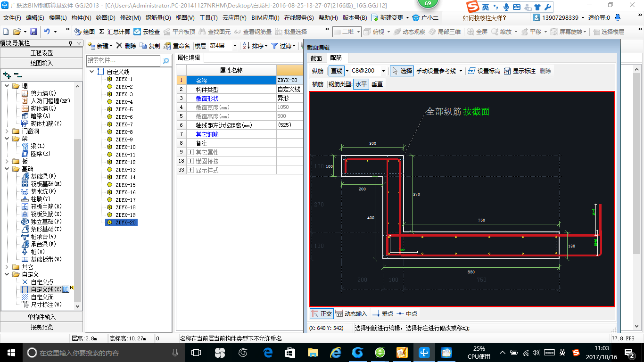Expand the 锚固搭接 row
Image resolution: width=644 pixels, height=362 pixels.
[191, 161]
